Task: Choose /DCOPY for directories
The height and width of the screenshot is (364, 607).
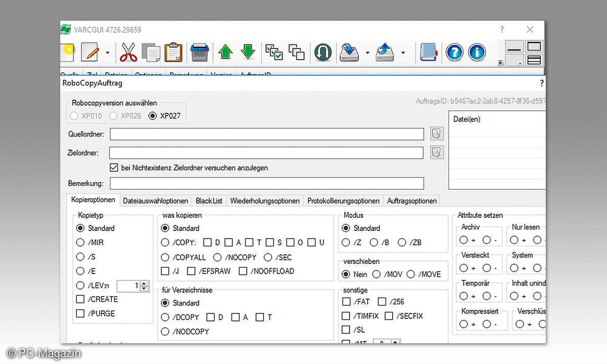Action: [165, 317]
